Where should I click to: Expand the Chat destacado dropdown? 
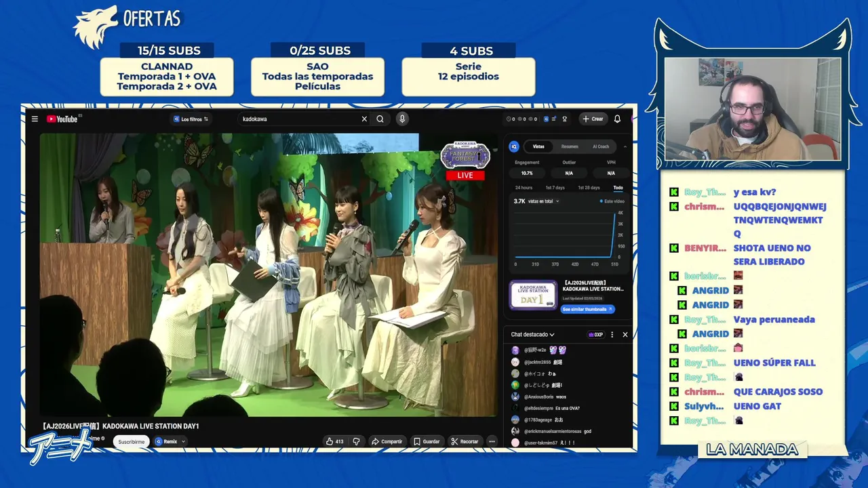[x=533, y=334]
